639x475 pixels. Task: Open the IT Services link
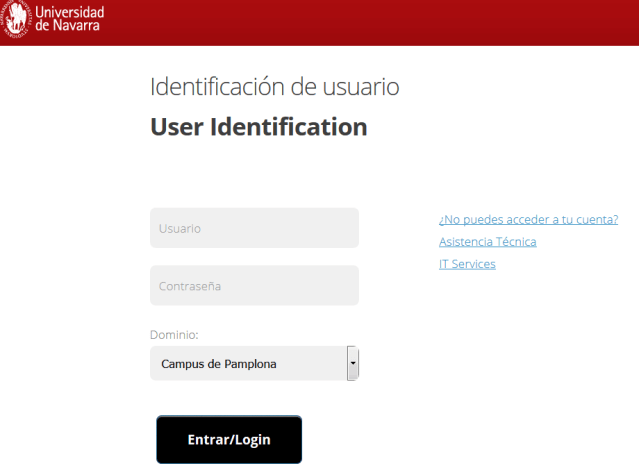point(467,264)
